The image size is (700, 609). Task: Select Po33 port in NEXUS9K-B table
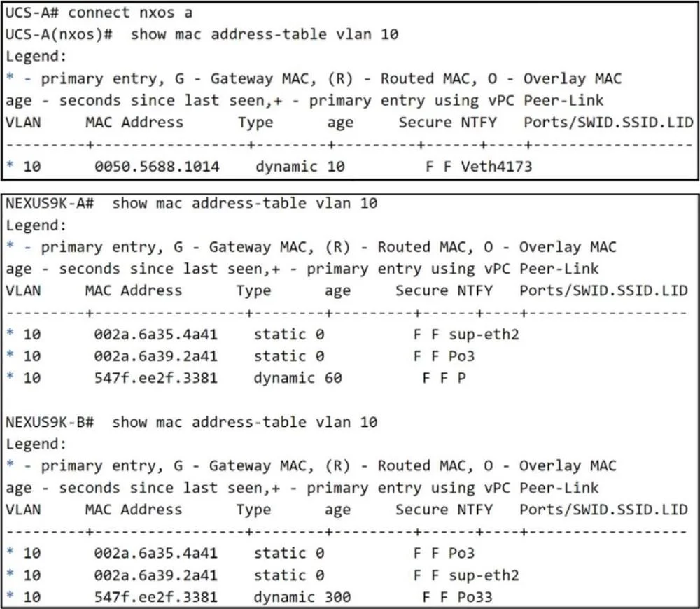475,597
